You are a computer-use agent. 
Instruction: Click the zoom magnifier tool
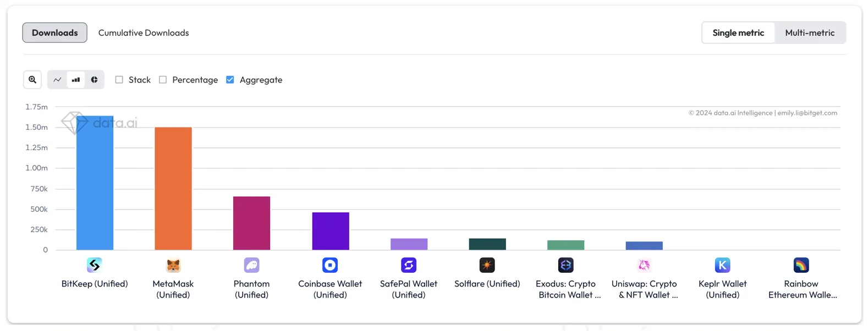(32, 80)
